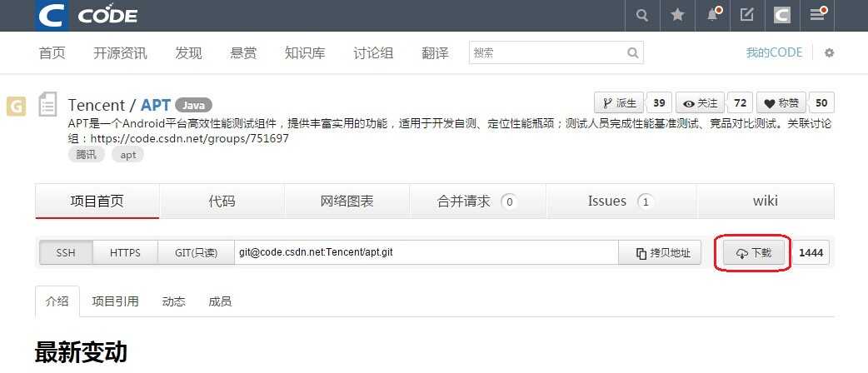Screen dimensions: 868x373
Task: Click the APT project name link
Action: pyautogui.click(x=156, y=105)
